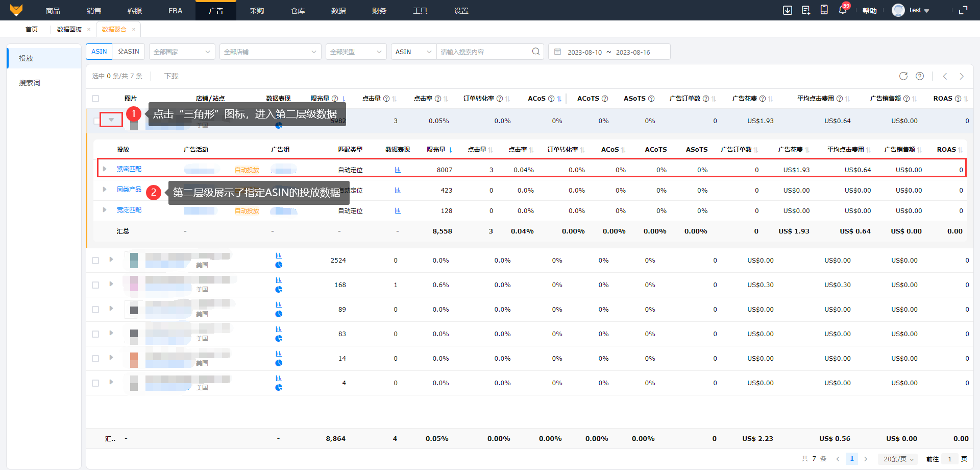Image resolution: width=980 pixels, height=470 pixels.
Task: Click the help question icon beside refresh
Action: (919, 76)
